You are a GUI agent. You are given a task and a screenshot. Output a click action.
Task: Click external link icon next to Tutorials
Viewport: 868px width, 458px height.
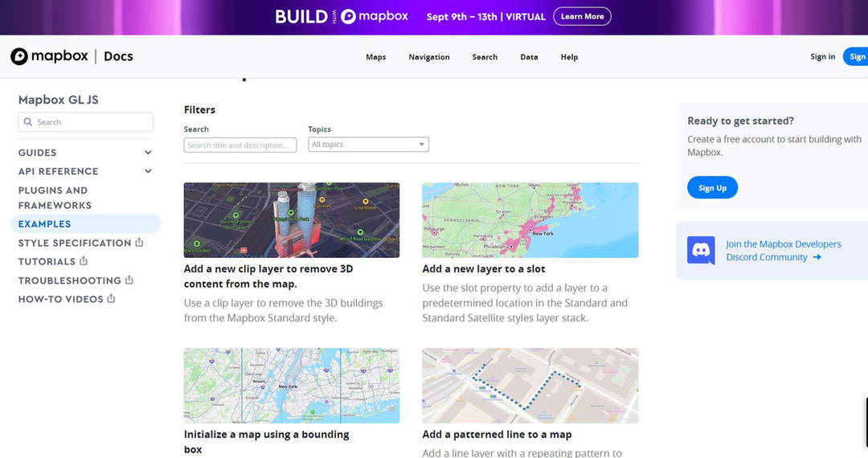point(84,261)
